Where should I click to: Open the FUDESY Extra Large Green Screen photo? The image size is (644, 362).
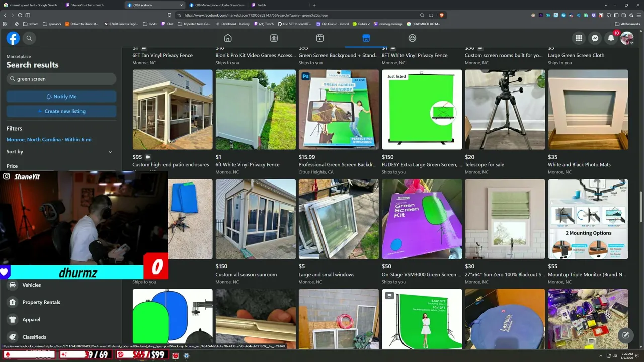tap(422, 110)
